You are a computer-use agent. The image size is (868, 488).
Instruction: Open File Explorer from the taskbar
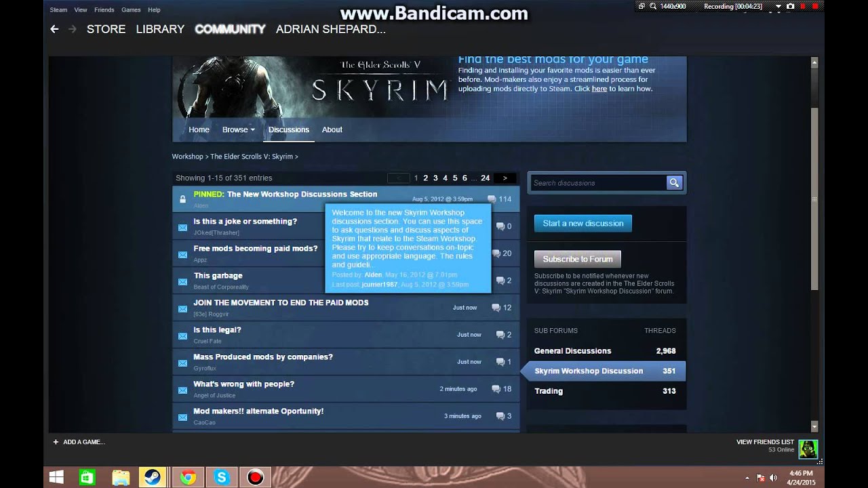pos(121,478)
